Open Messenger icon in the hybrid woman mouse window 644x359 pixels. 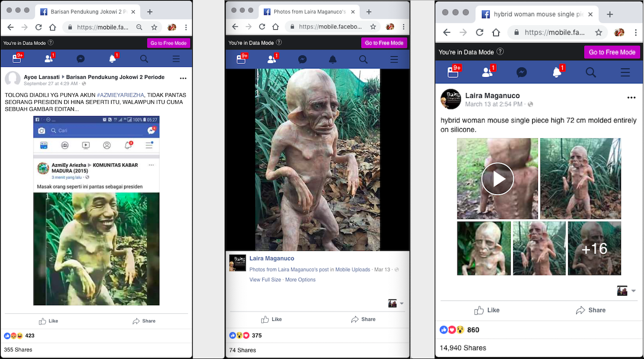(x=521, y=72)
